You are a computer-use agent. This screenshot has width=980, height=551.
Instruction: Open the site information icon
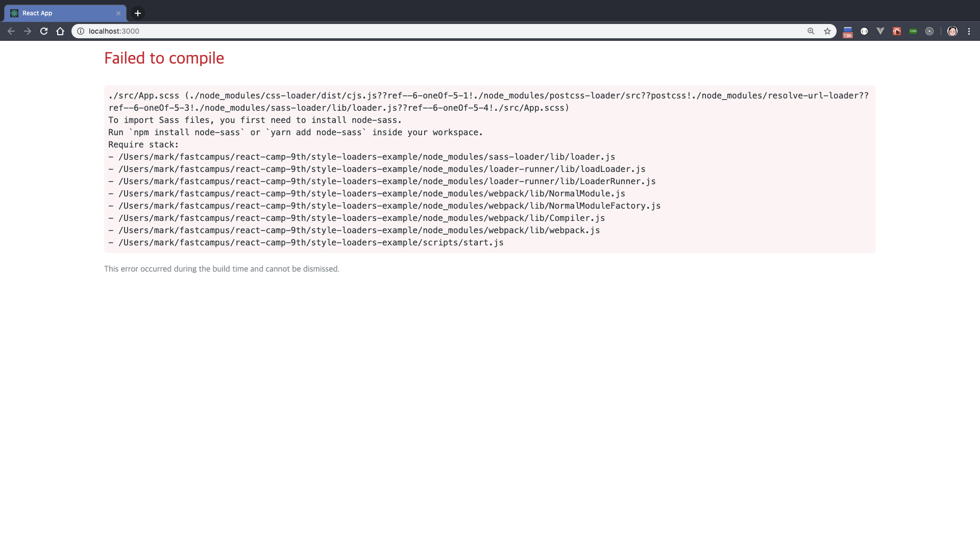(x=81, y=31)
